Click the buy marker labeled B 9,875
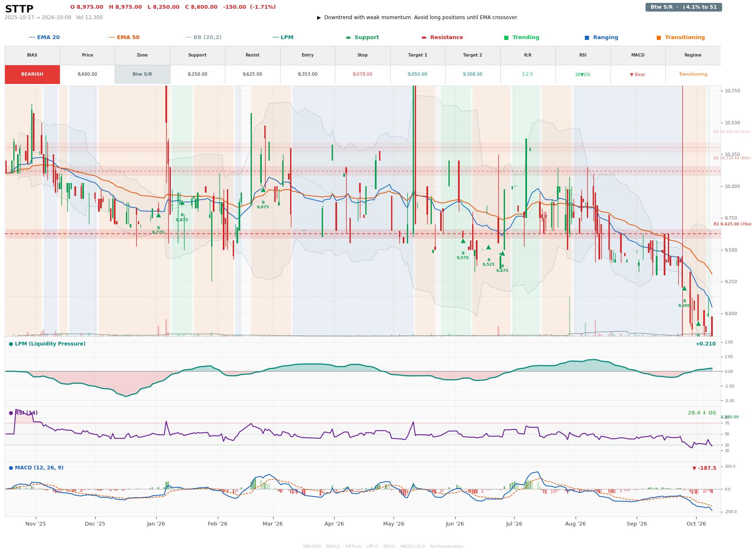This screenshot has width=756, height=553. tap(182, 202)
